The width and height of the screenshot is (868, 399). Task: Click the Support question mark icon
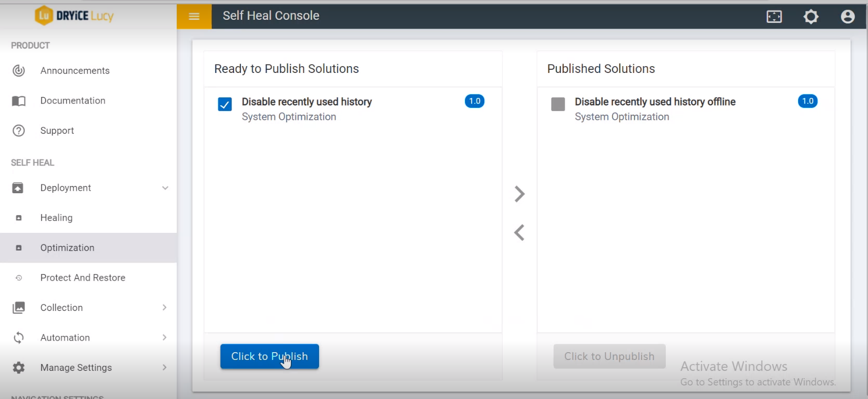19,131
